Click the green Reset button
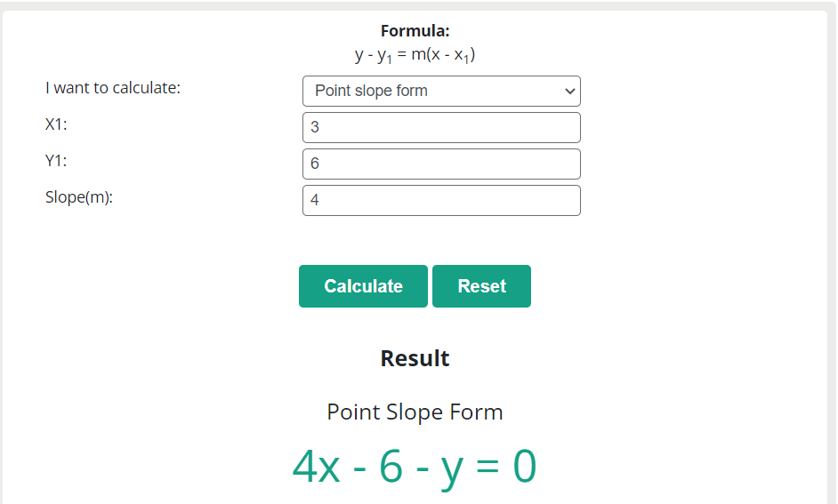 pos(481,286)
